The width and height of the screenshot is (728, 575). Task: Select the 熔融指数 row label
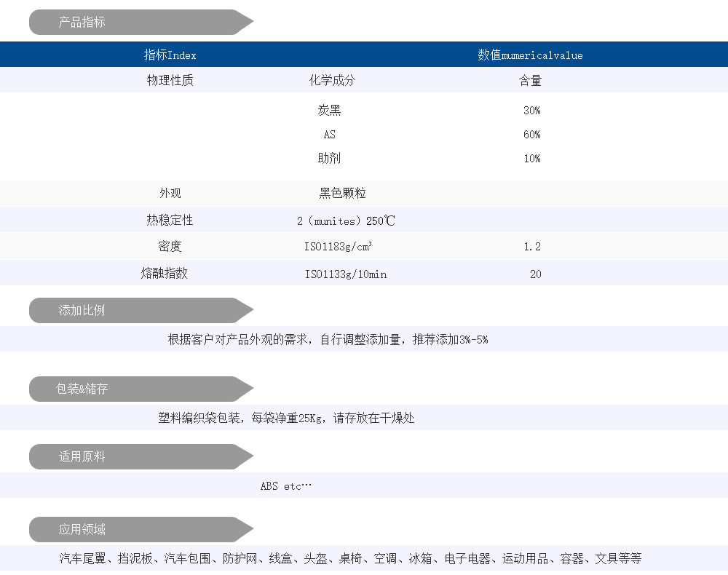164,274
